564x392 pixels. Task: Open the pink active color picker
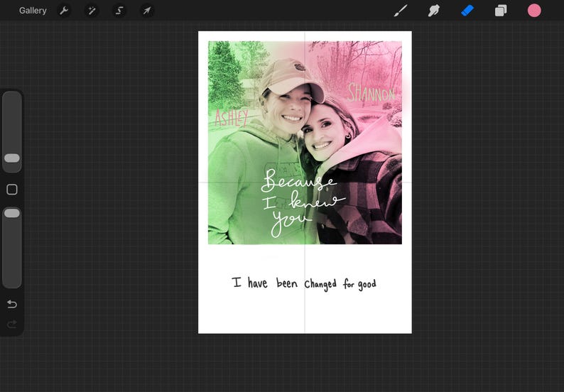tap(534, 11)
